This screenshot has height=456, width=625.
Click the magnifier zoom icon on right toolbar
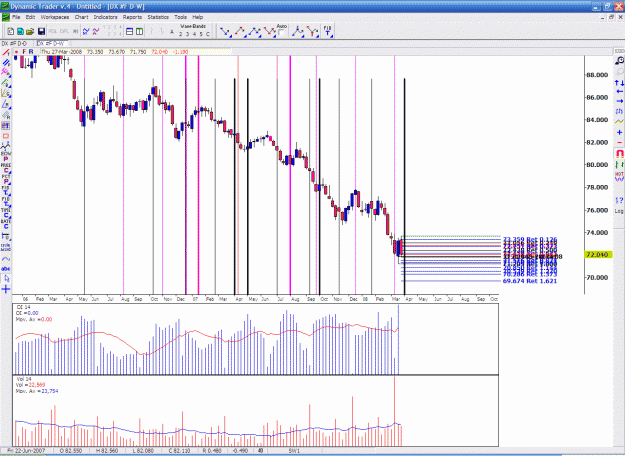(619, 61)
